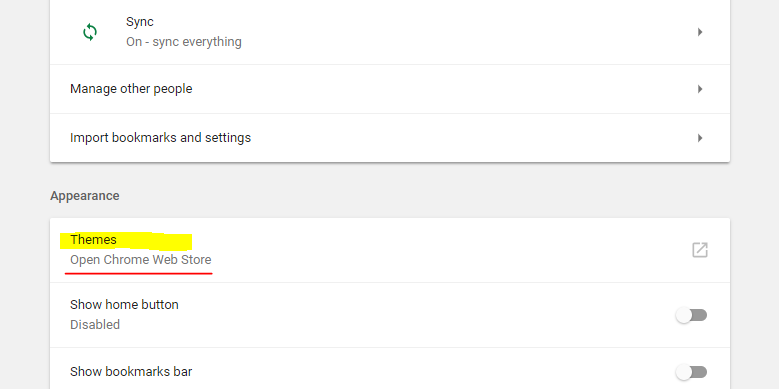Select Import bookmarks and settings label
779x389 pixels.
pyautogui.click(x=160, y=138)
